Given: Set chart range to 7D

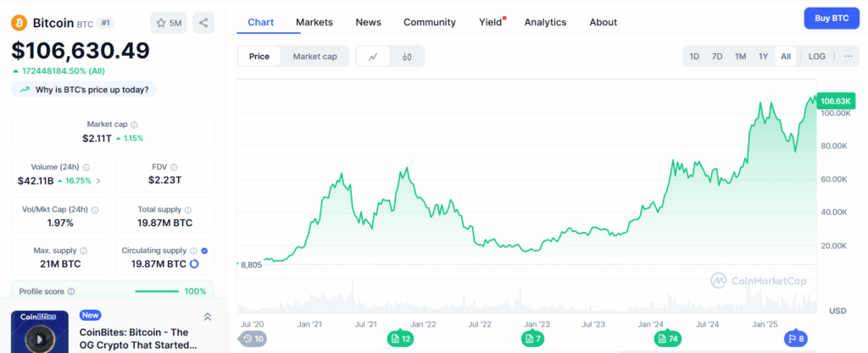Looking at the screenshot, I should (717, 57).
